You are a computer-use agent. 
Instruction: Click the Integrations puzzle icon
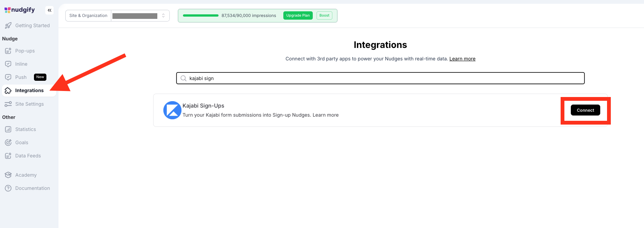click(8, 91)
